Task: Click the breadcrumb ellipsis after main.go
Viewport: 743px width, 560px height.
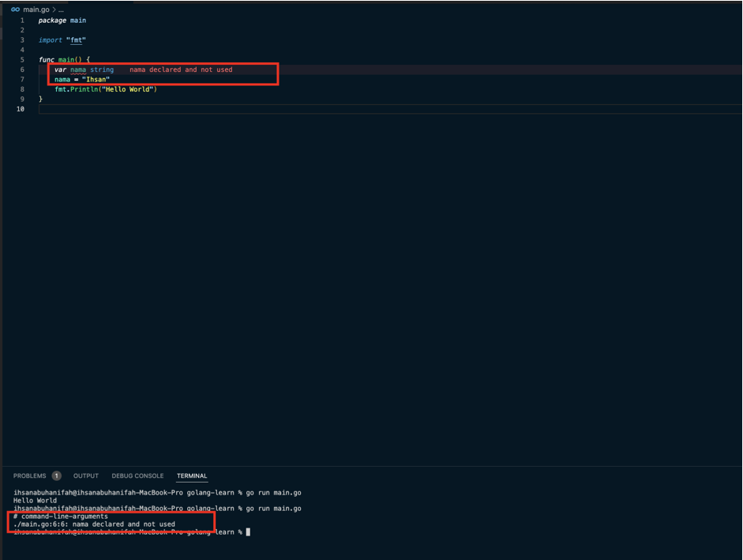Action: 61,10
